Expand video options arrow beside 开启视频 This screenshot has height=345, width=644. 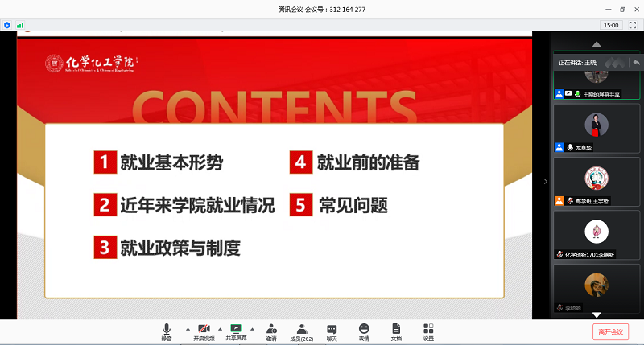[220, 329]
